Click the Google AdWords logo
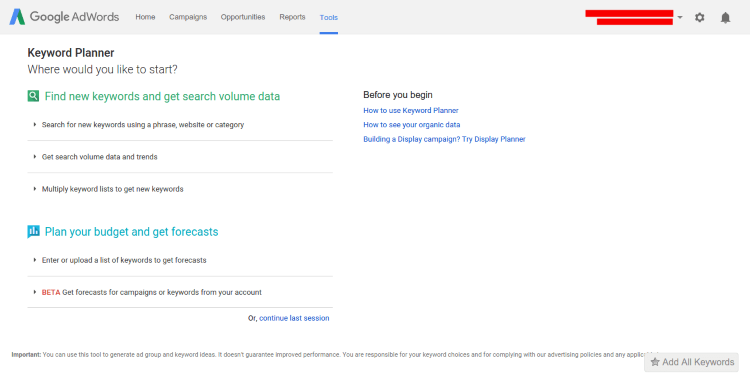Screen dimensions: 750x378 (x=64, y=17)
